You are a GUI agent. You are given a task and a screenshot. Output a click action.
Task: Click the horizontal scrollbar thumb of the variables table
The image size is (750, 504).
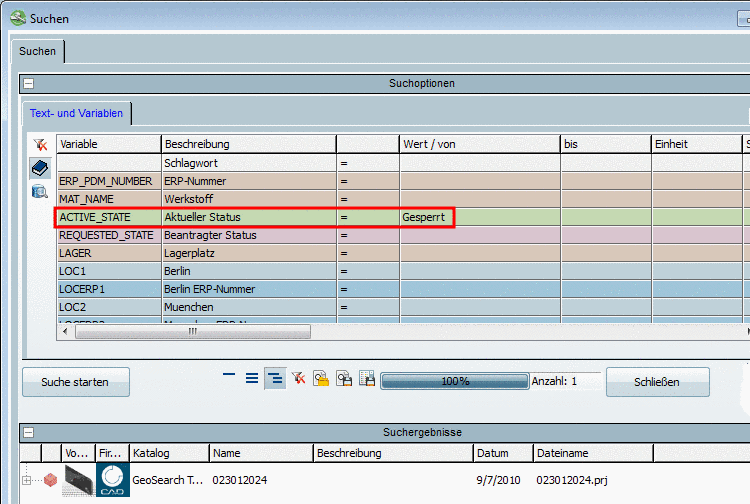(x=193, y=331)
